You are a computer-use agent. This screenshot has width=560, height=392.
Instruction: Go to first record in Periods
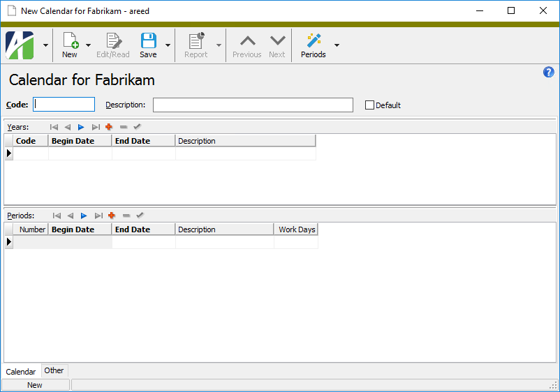click(57, 216)
